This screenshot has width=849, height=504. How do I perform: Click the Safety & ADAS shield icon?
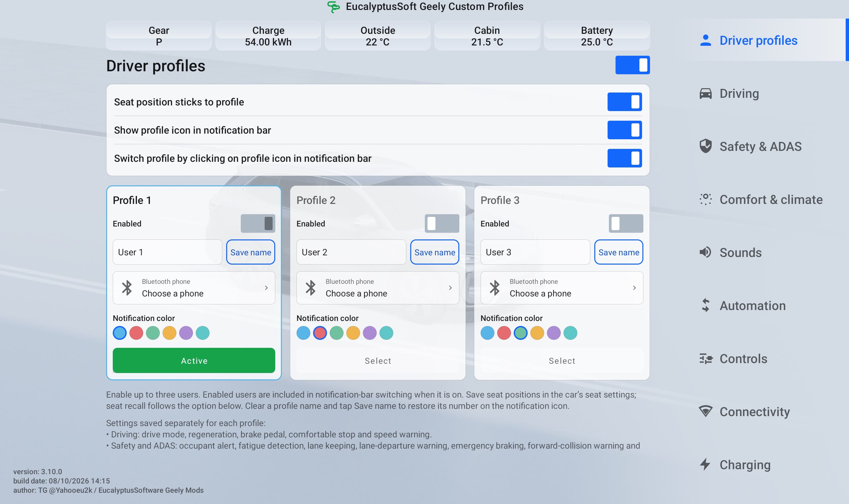(x=705, y=146)
